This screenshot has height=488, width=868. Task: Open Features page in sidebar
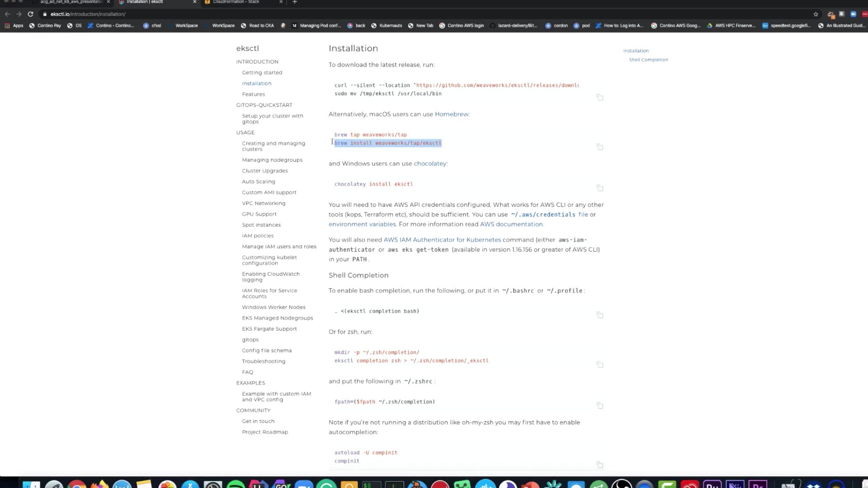(x=253, y=94)
